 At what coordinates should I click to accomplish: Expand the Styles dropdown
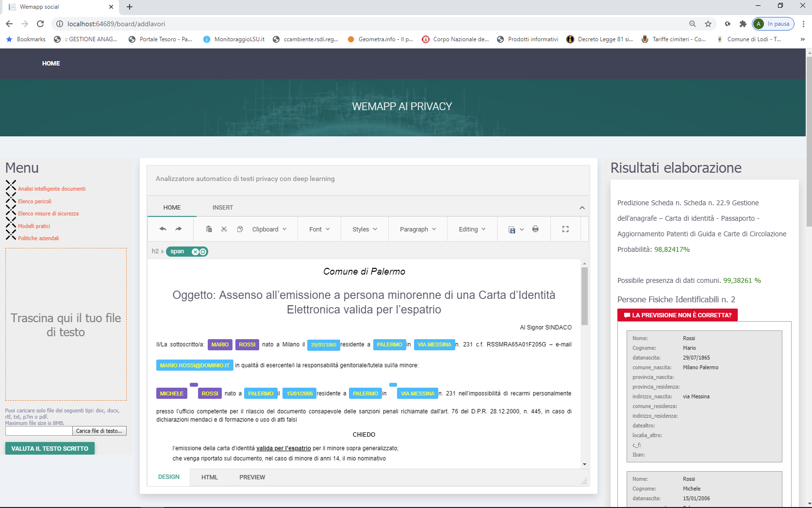coord(365,229)
